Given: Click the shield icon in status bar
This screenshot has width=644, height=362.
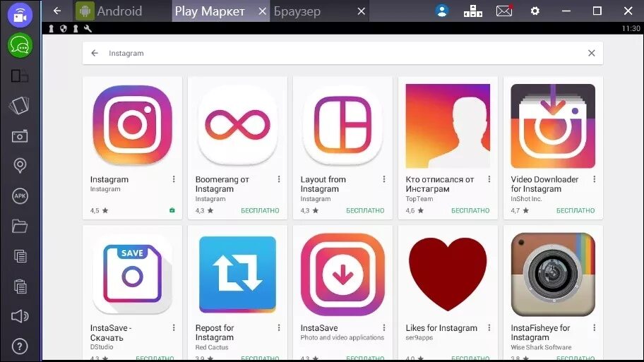Looking at the screenshot, I should [64, 28].
